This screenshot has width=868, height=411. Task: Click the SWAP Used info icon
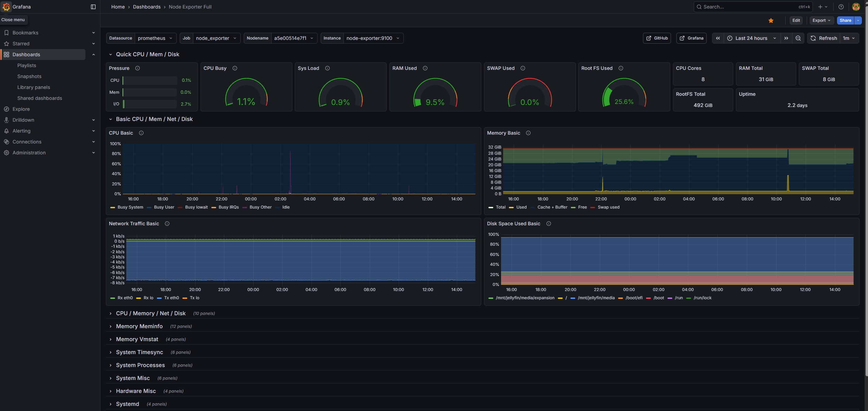tap(523, 68)
